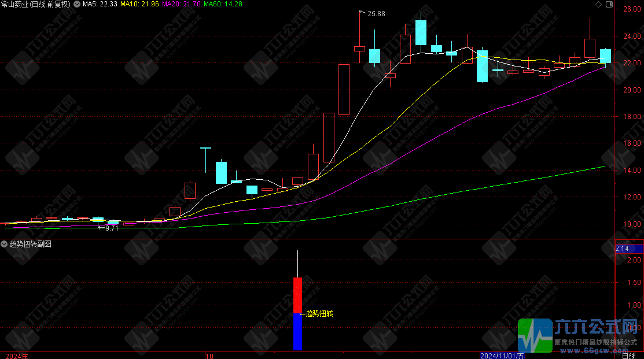Click the blue signal bar in sub-chart
Image resolution: width=644 pixels, height=359 pixels.
(297, 331)
